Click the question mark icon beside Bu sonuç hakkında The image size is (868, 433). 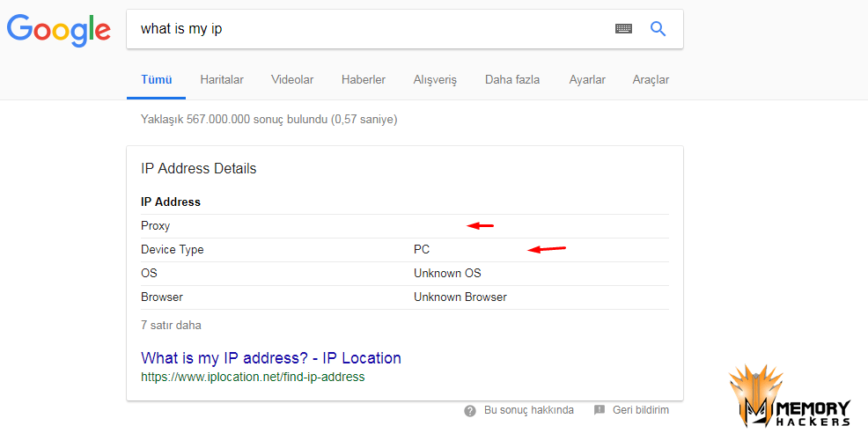[x=470, y=410]
